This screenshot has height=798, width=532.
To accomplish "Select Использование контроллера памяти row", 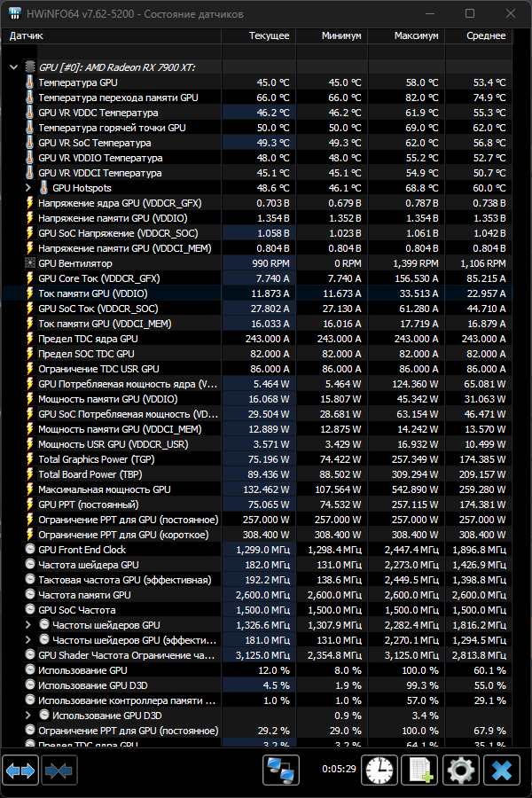I will point(257,700).
